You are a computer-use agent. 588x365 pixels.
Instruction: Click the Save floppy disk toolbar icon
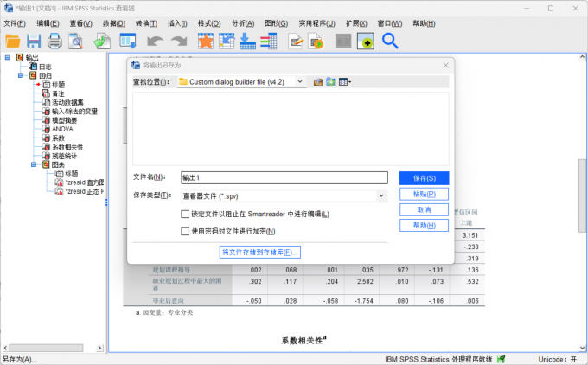click(34, 41)
